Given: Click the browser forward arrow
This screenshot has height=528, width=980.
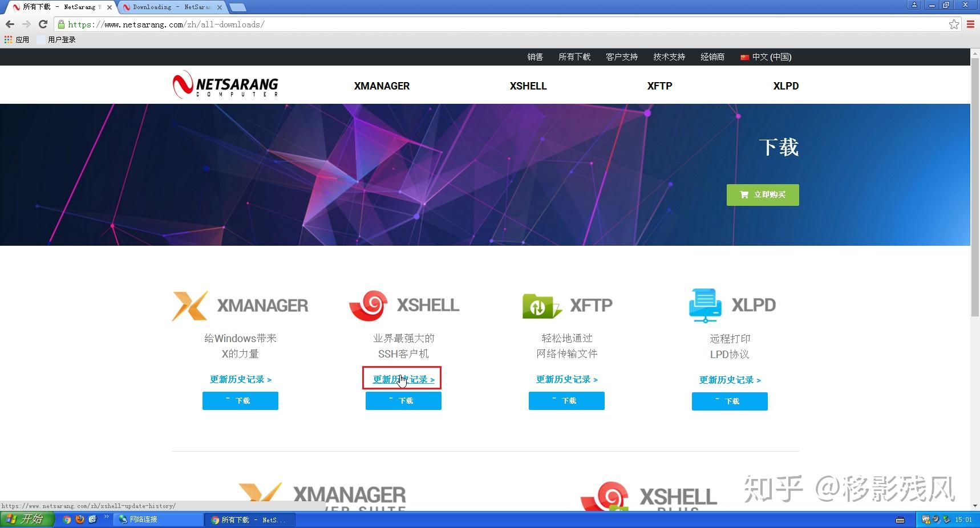Looking at the screenshot, I should point(26,24).
